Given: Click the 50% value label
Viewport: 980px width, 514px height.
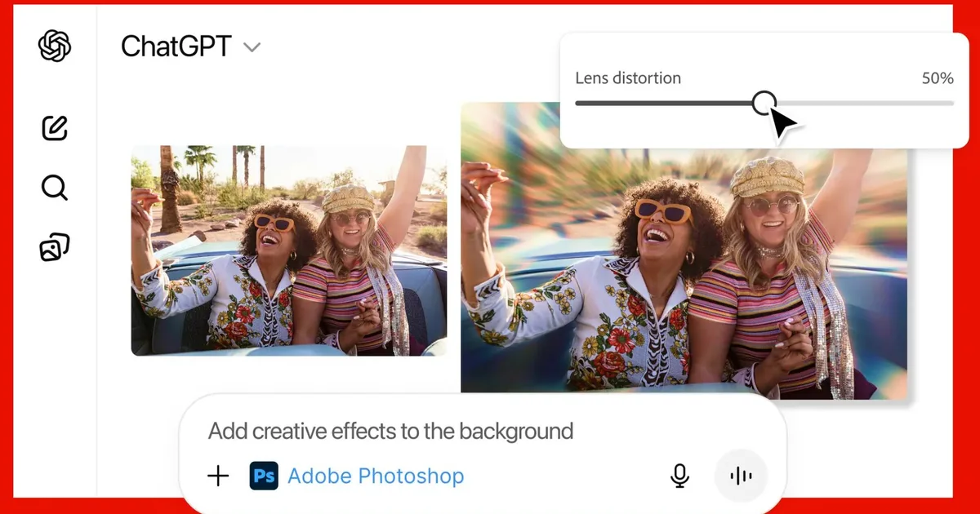Looking at the screenshot, I should tap(939, 78).
